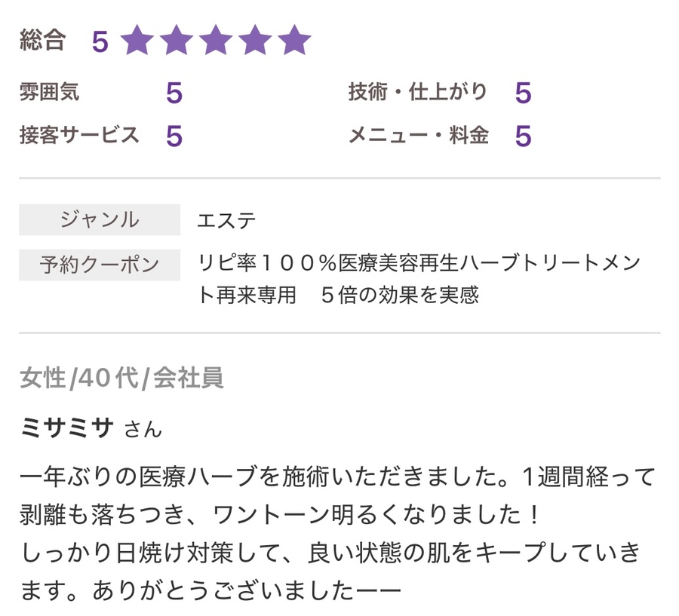Screen dimensions: 679x616
Task: Click the second purple rating star
Action: [x=177, y=41]
